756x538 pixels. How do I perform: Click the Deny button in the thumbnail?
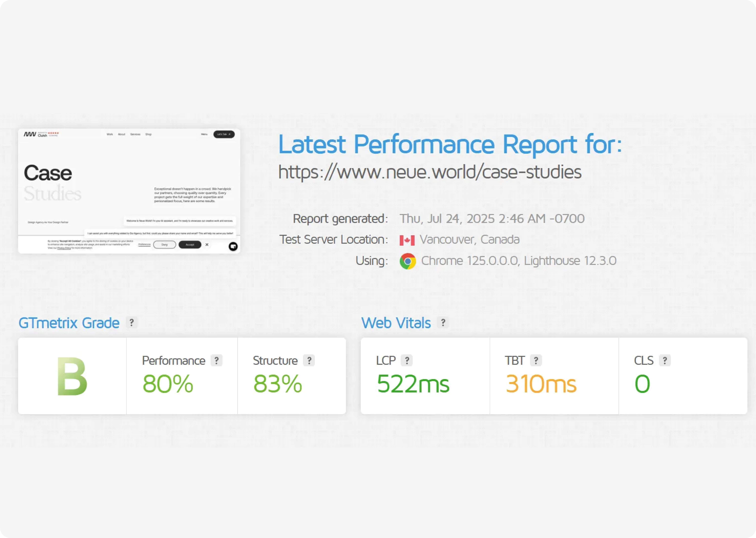pos(164,244)
